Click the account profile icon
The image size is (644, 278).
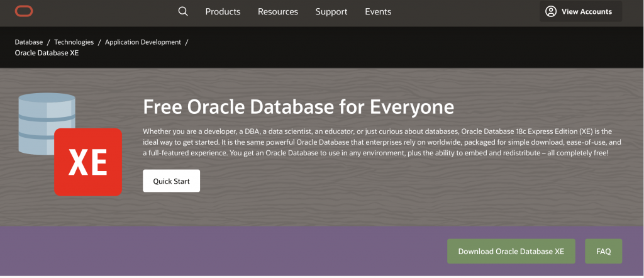click(551, 11)
